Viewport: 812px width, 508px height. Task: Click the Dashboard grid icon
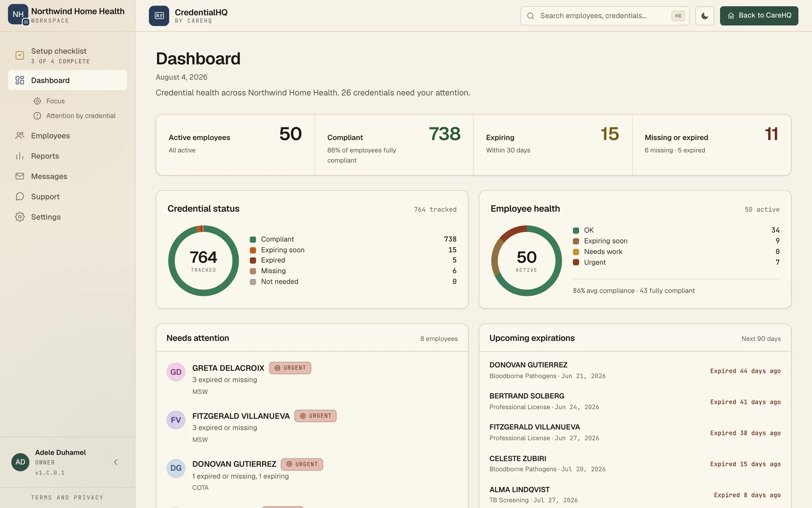tap(19, 80)
